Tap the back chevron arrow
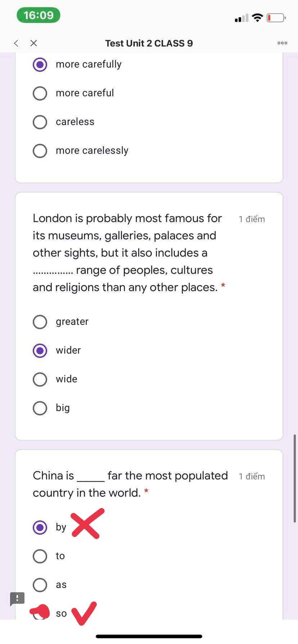This screenshot has height=644, width=298. [x=16, y=43]
